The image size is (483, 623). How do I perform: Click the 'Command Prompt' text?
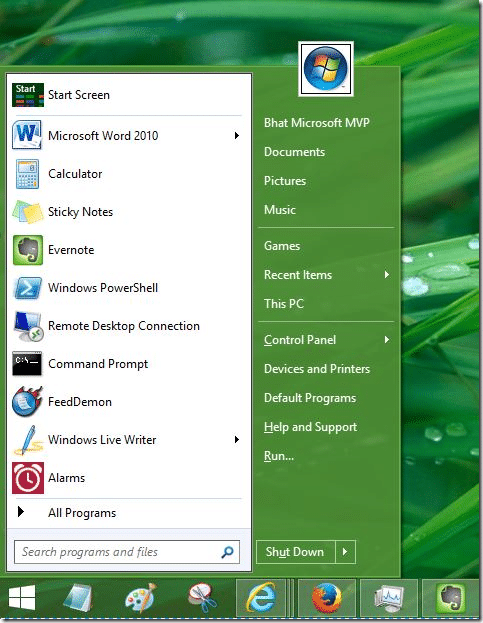coord(98,364)
